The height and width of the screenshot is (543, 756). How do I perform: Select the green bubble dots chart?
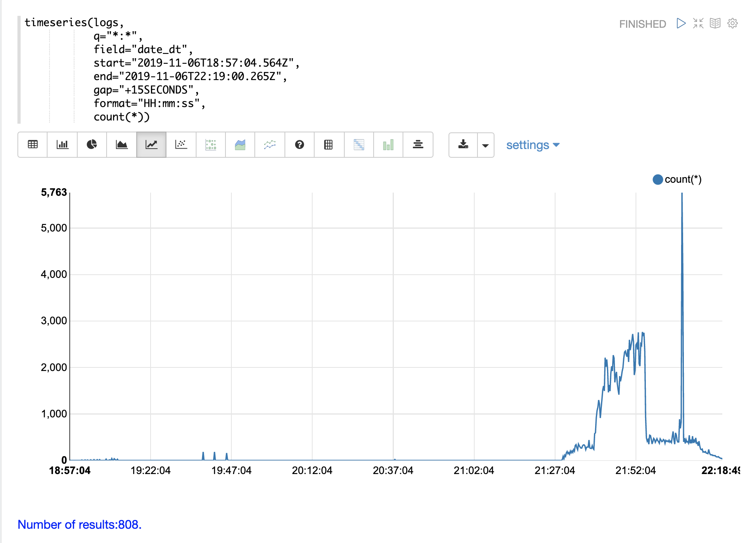211,145
